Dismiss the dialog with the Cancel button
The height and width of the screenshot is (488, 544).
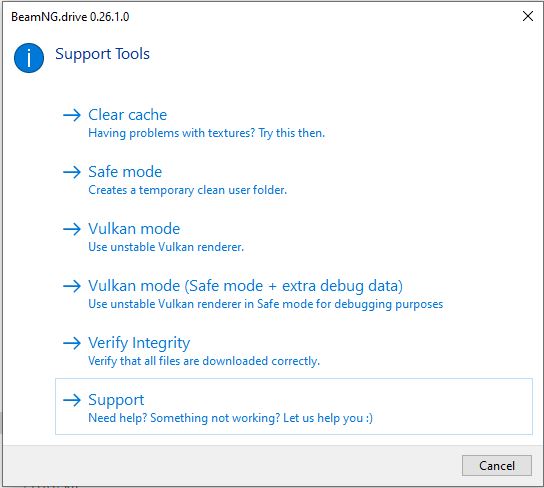496,465
